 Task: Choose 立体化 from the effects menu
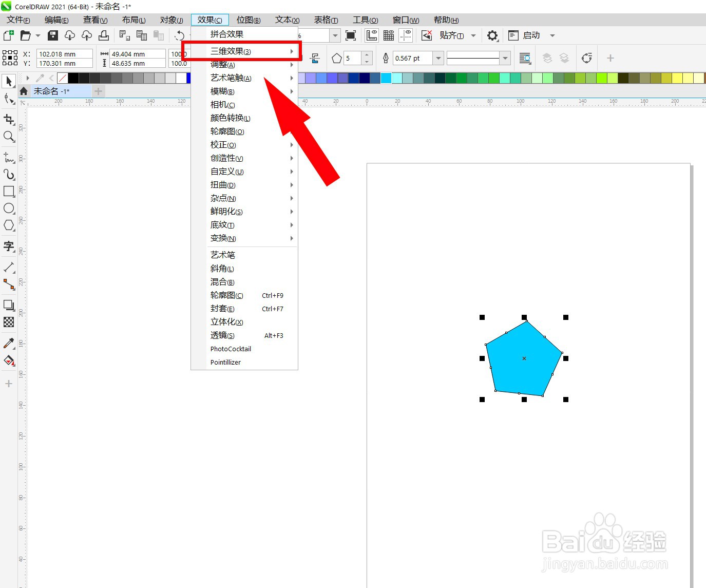tap(244, 322)
